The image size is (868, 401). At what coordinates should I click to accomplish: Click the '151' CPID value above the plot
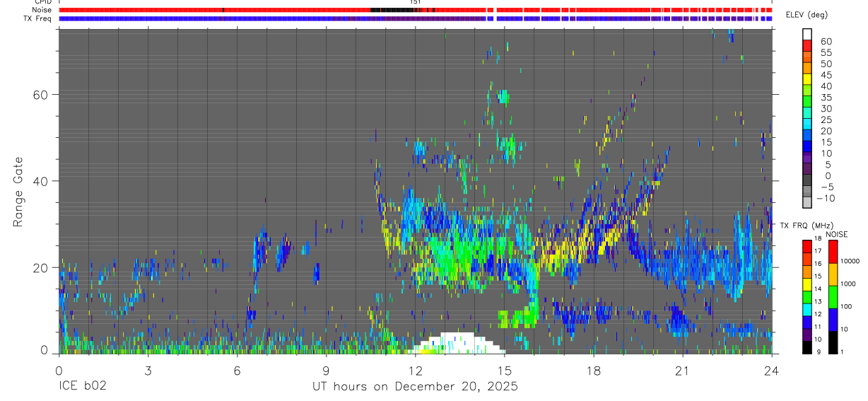point(416,2)
